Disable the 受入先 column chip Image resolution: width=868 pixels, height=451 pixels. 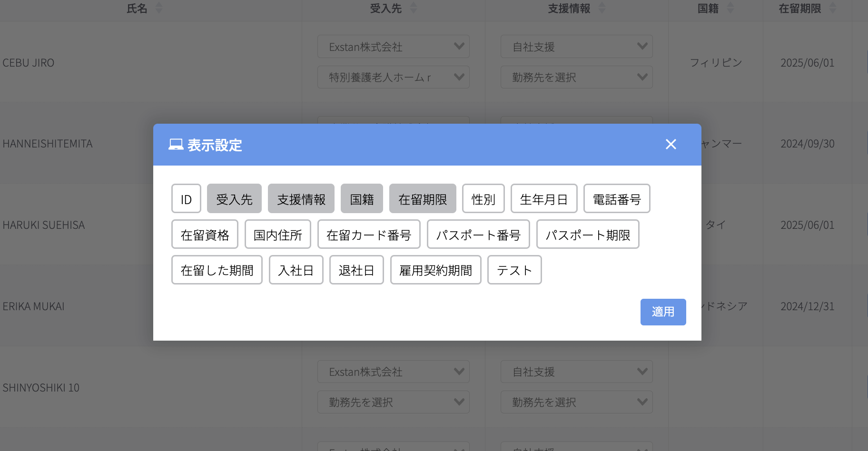[x=234, y=199]
